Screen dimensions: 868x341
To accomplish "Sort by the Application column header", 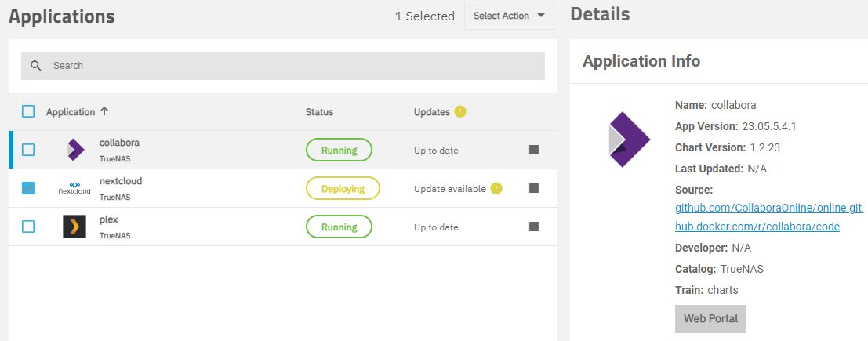I will (71, 112).
